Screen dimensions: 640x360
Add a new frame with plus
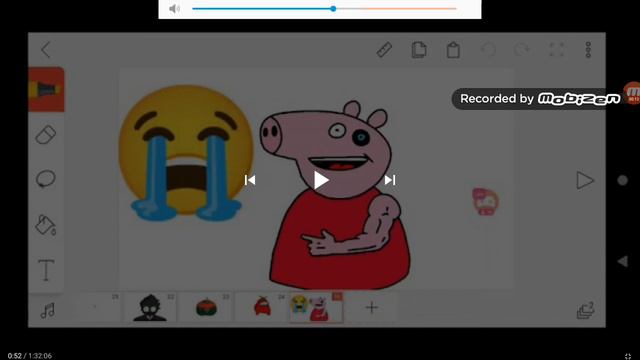(371, 307)
